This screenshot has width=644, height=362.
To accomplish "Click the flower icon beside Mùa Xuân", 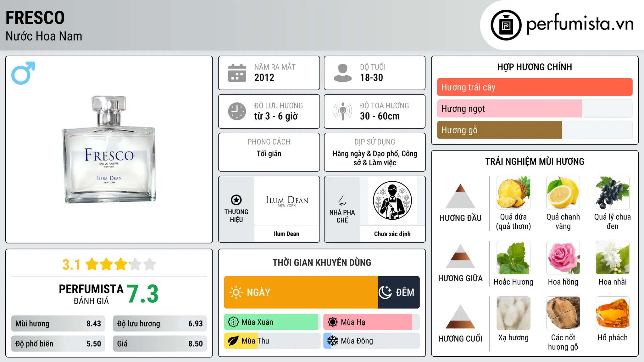I will 233,322.
